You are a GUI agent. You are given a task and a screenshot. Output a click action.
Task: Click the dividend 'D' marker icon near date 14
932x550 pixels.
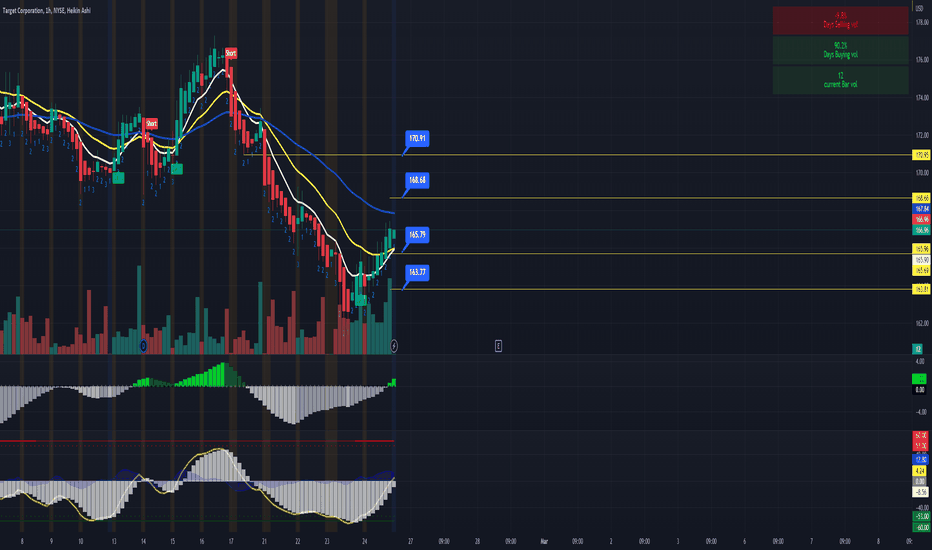click(x=143, y=345)
